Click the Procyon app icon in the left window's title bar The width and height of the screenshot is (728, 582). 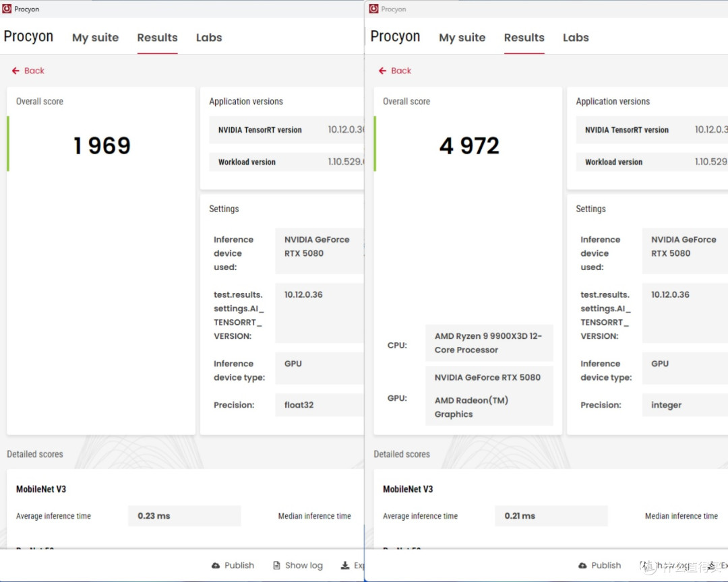pos(7,9)
